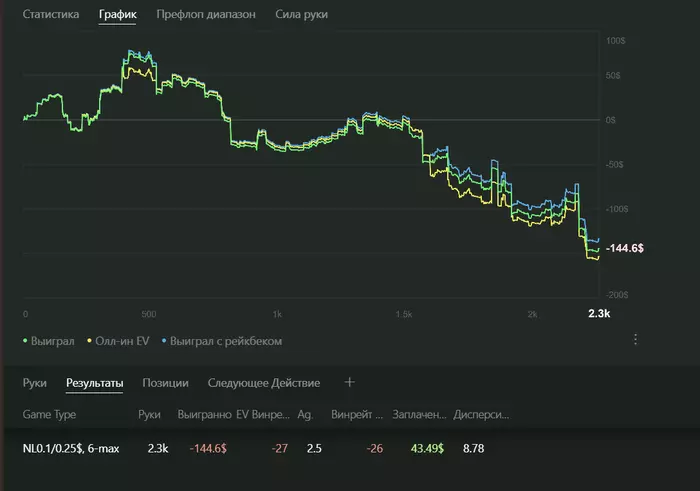
Task: Select the Сила руки tab
Action: (x=301, y=15)
